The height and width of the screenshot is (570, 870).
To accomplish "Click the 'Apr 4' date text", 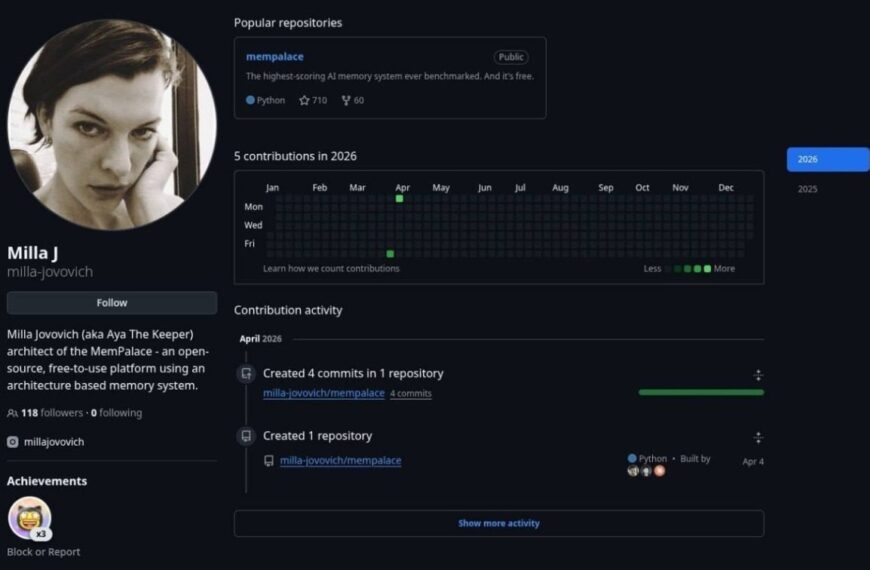I will click(x=753, y=461).
